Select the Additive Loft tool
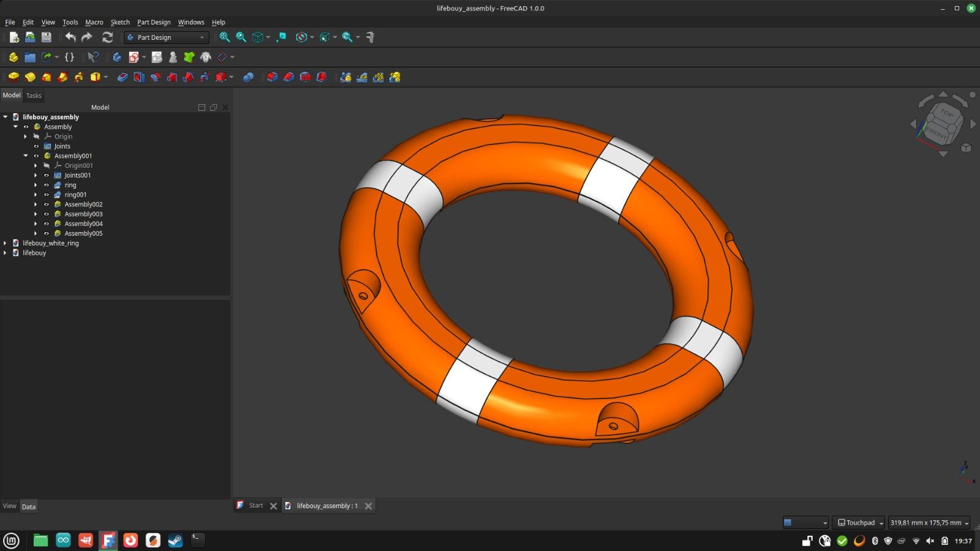 (47, 77)
